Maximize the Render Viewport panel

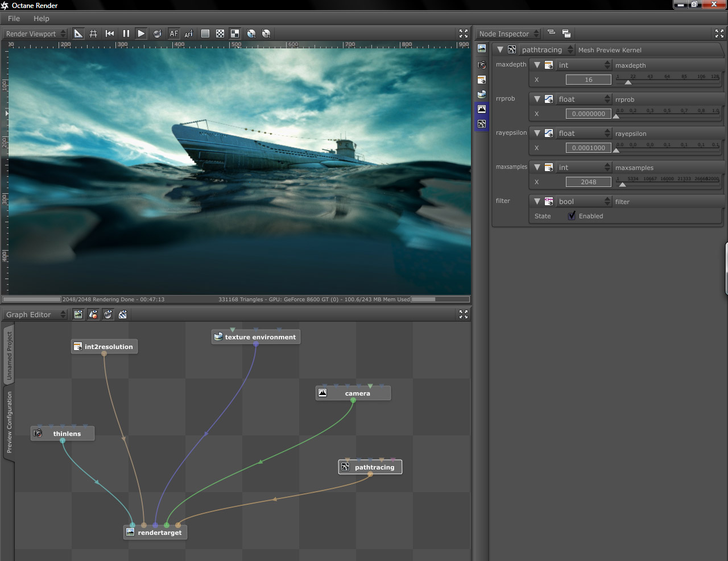[x=464, y=34]
